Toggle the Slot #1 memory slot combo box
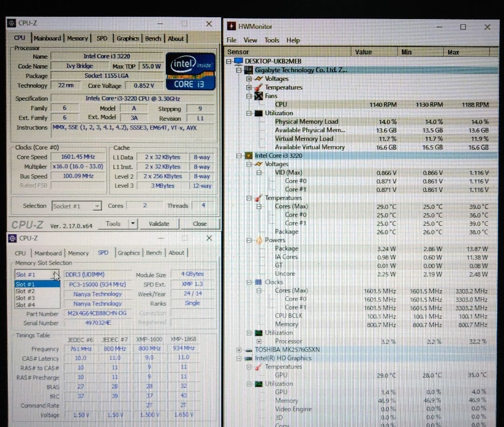504x427 pixels. [37, 274]
